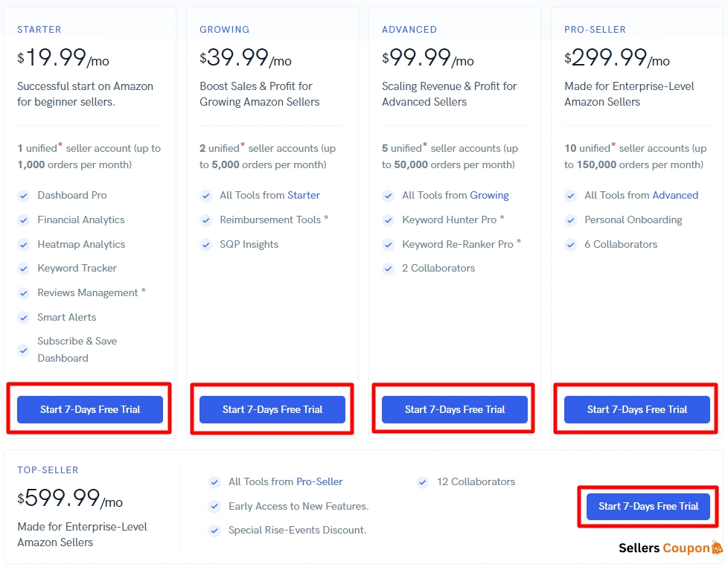Click the $99.99/mo price

point(427,58)
